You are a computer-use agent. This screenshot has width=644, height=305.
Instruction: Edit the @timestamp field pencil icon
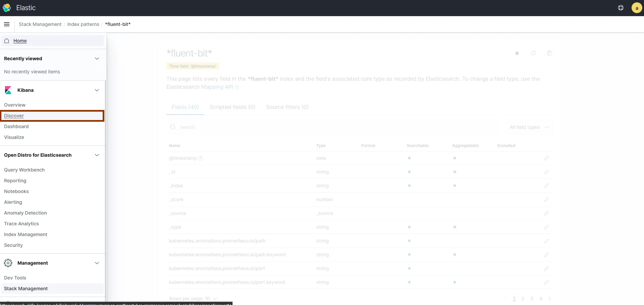pos(546,158)
